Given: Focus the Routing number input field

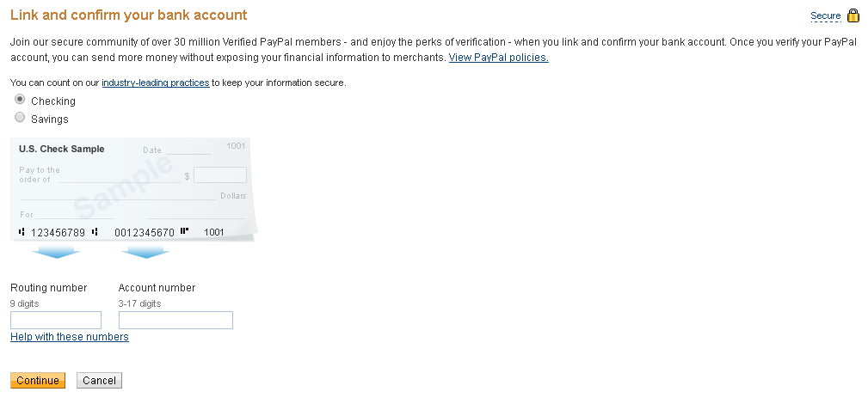Looking at the screenshot, I should click(56, 320).
